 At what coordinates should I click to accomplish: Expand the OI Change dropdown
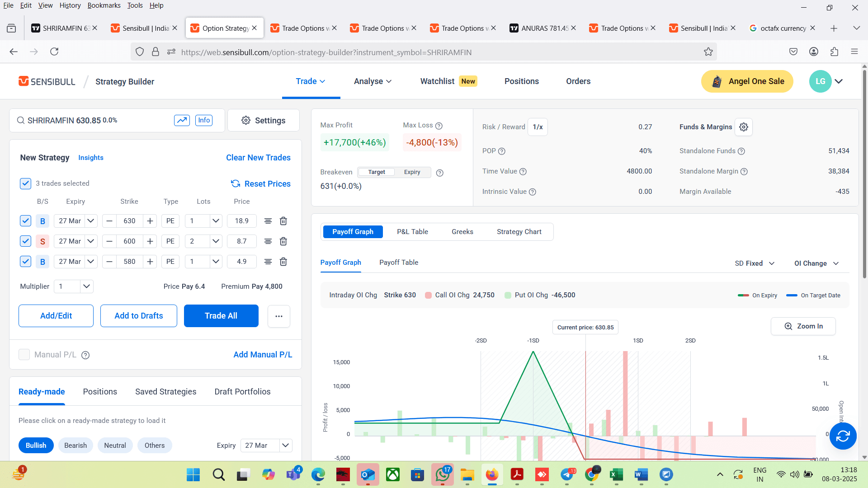(x=816, y=263)
